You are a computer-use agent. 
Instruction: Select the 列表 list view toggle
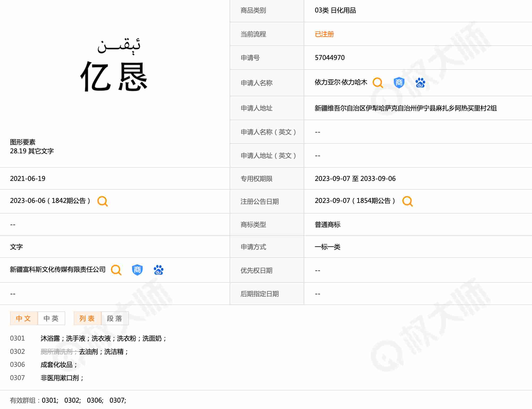(x=87, y=318)
